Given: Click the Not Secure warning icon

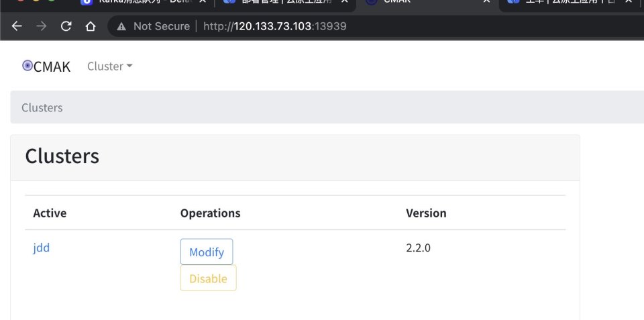Looking at the screenshot, I should [121, 26].
